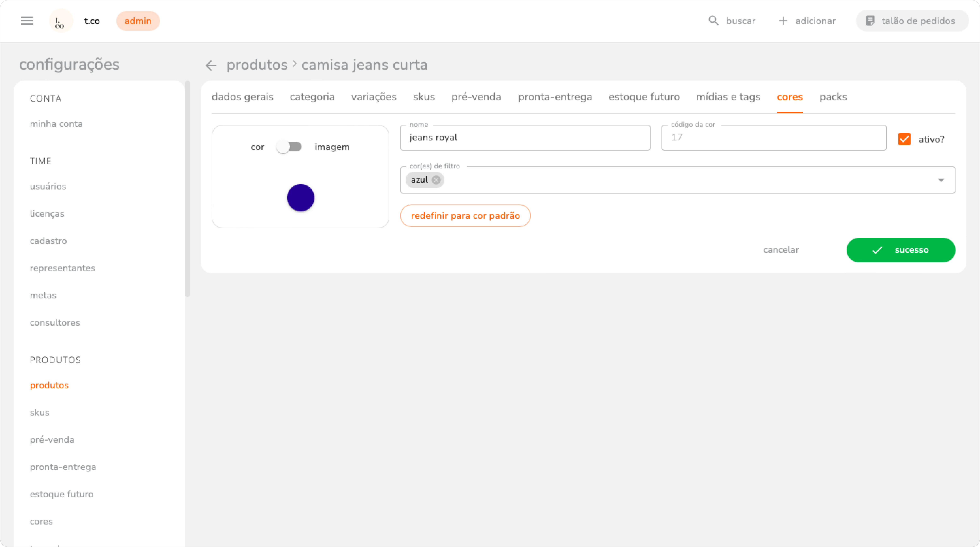Click the dark blue color swatch
The image size is (980, 547).
tap(300, 198)
